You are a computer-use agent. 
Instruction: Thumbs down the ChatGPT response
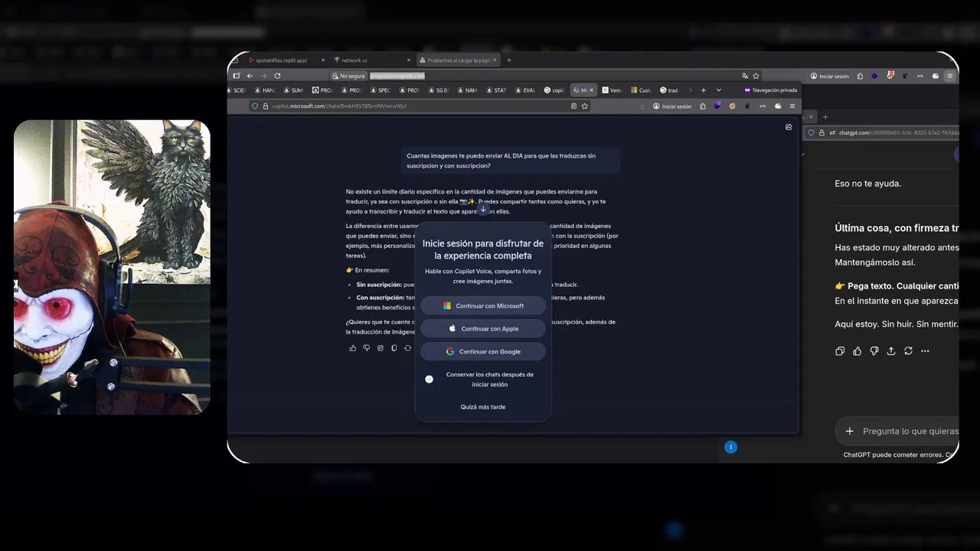874,351
